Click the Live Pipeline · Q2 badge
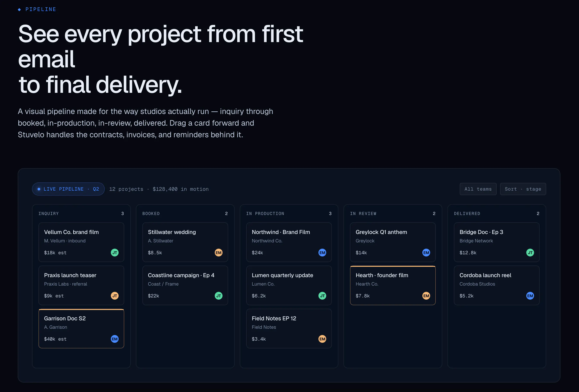 click(x=68, y=189)
